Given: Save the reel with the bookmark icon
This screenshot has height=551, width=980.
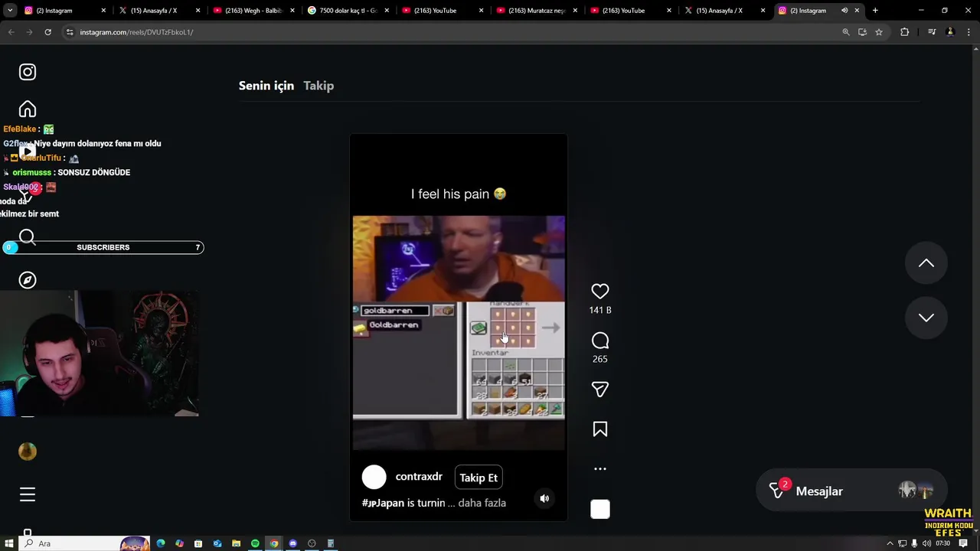Looking at the screenshot, I should 600,429.
